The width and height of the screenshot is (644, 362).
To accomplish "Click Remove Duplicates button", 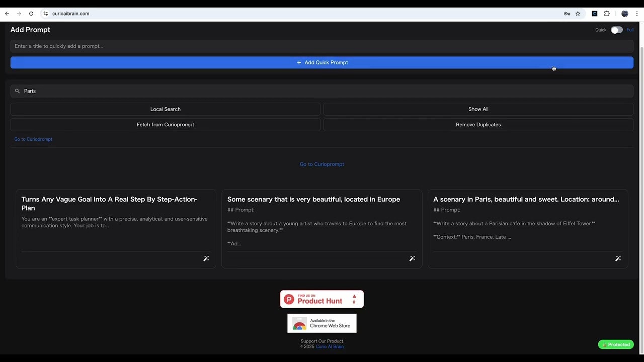I will (x=478, y=125).
